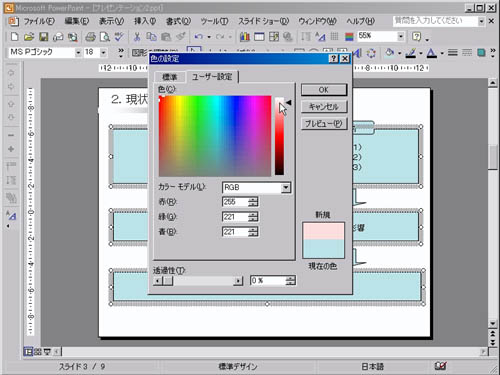
Task: Expand the Undo history dropdown arrow
Action: pos(209,37)
